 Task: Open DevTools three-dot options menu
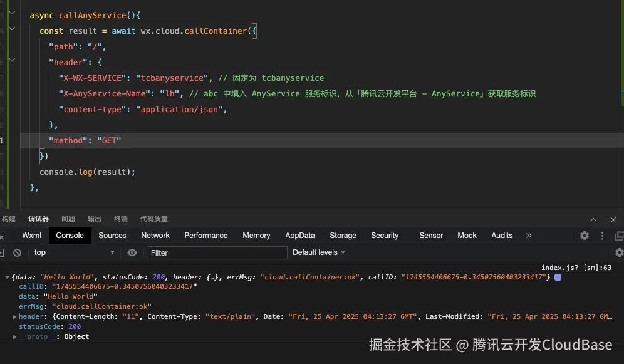(602, 236)
